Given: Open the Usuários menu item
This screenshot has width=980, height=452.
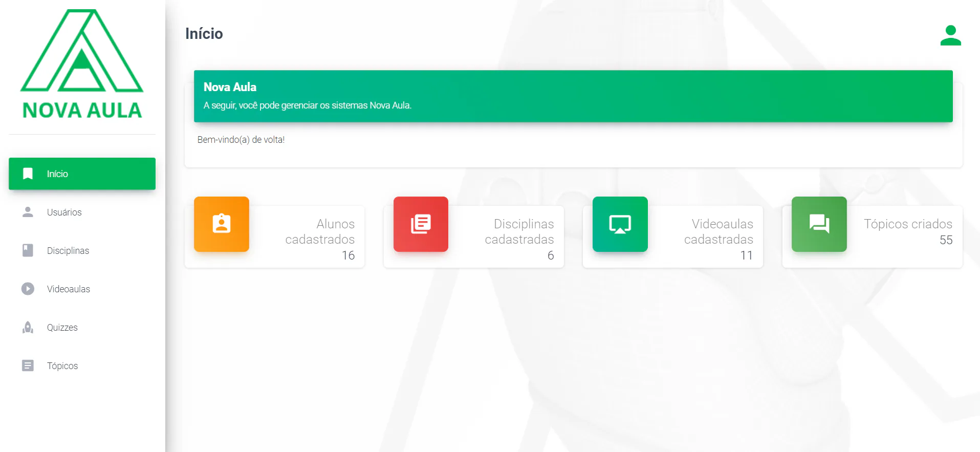Looking at the screenshot, I should (x=82, y=212).
